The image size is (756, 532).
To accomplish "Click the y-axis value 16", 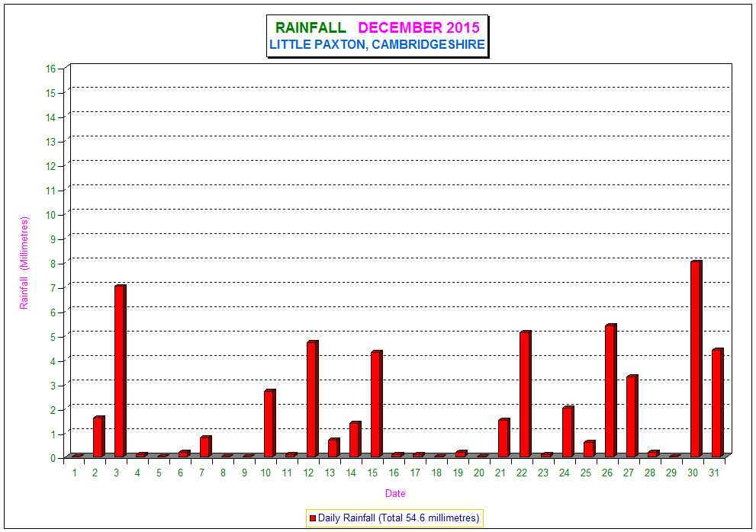I will [x=50, y=69].
